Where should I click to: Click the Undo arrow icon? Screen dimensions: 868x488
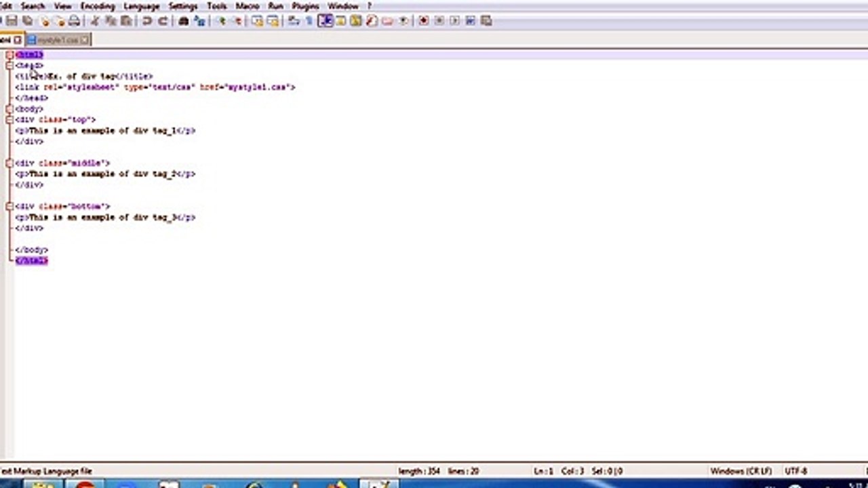point(146,21)
